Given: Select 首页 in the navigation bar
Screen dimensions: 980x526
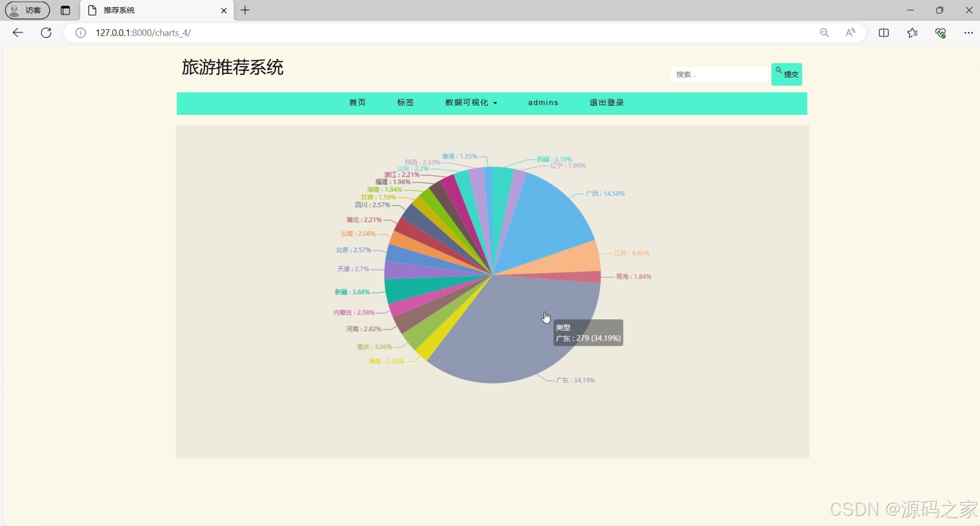Looking at the screenshot, I should point(357,103).
